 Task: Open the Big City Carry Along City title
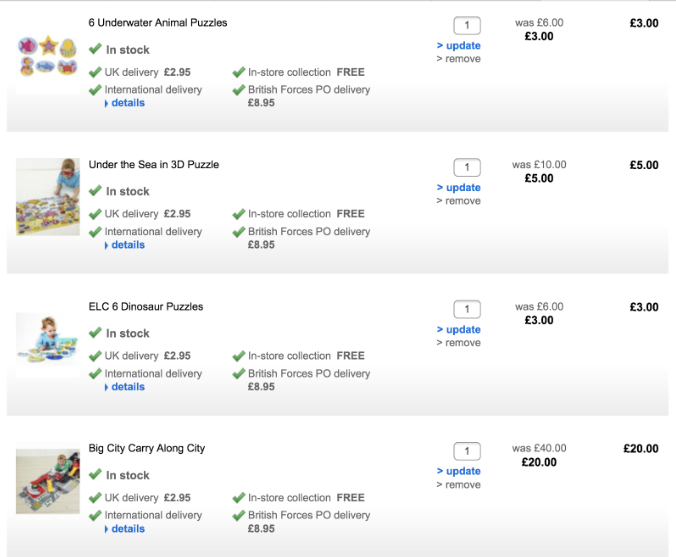[x=147, y=448]
